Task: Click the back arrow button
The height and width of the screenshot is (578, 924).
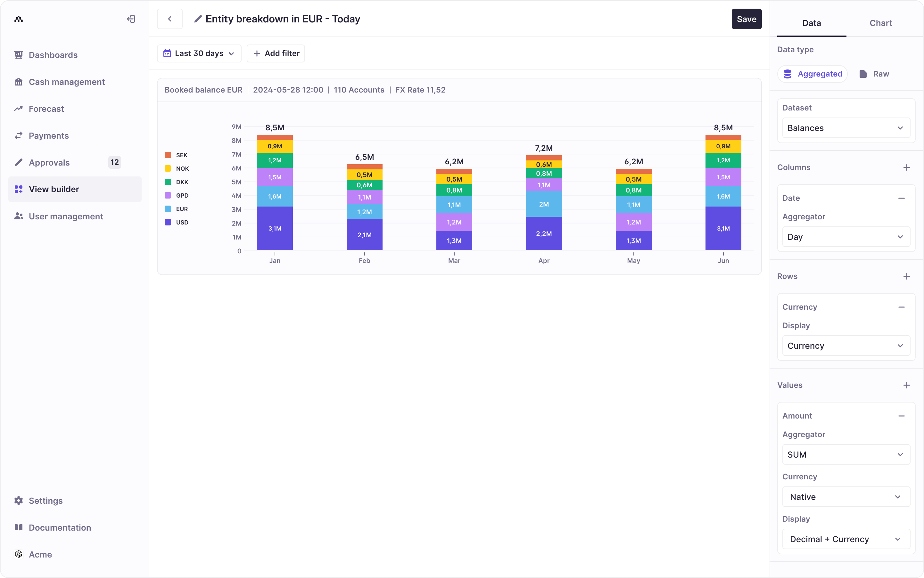Action: pyautogui.click(x=169, y=19)
